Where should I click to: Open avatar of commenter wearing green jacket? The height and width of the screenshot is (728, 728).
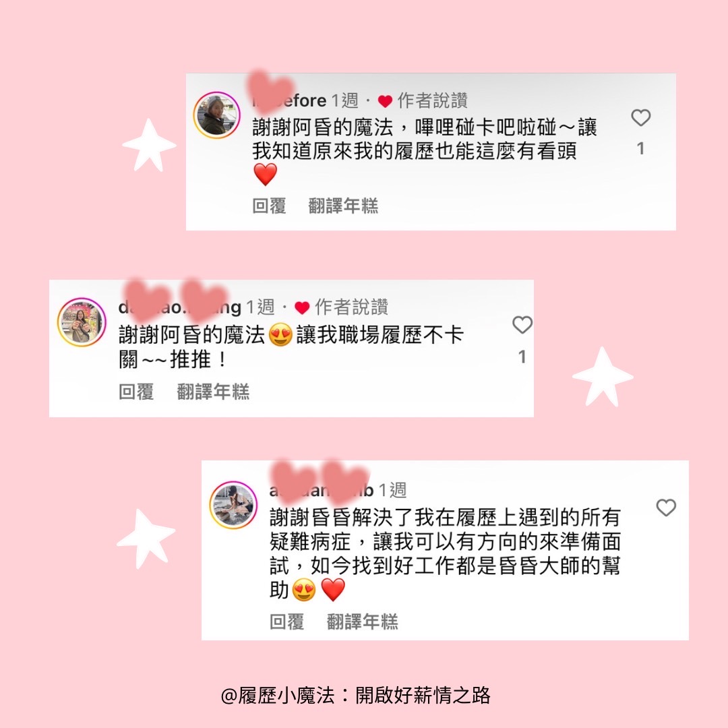coord(217,115)
